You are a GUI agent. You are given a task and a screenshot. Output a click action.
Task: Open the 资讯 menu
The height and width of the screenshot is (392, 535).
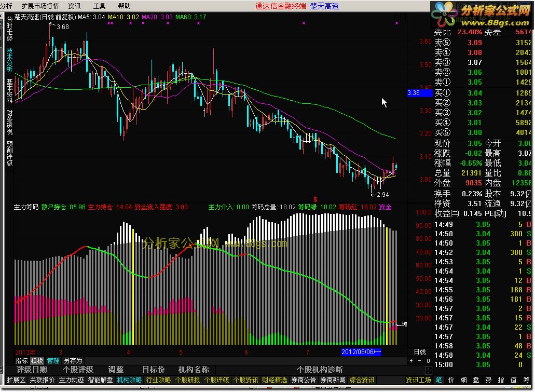tap(74, 6)
